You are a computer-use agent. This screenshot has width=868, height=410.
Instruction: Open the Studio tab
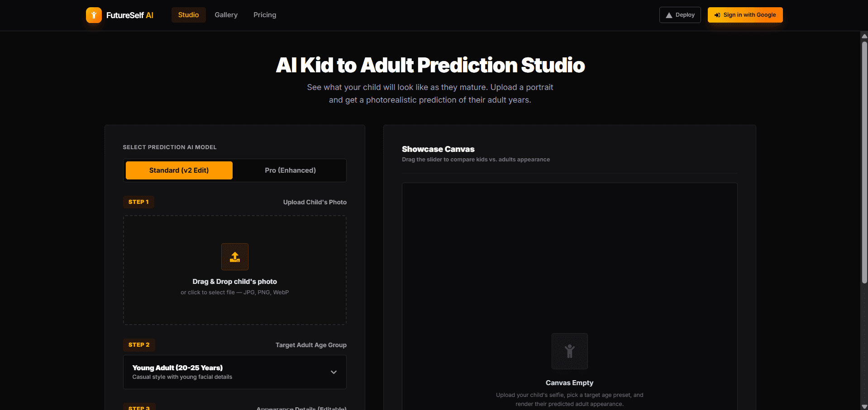pyautogui.click(x=188, y=15)
